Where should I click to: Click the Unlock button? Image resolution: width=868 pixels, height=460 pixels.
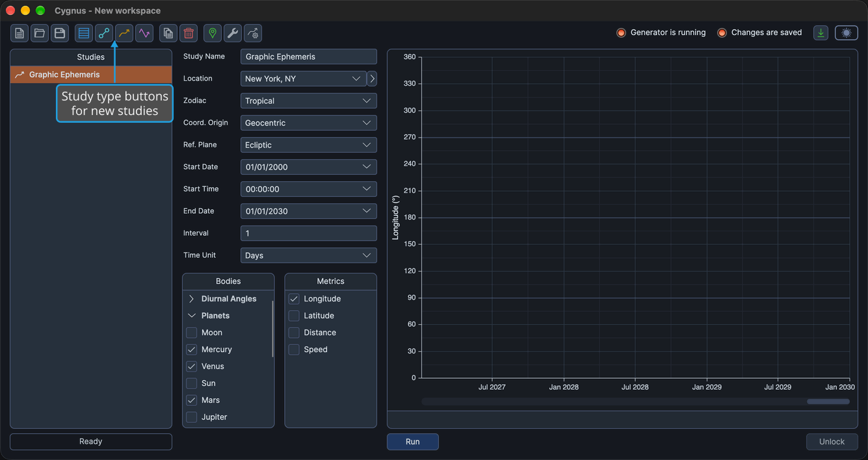832,442
